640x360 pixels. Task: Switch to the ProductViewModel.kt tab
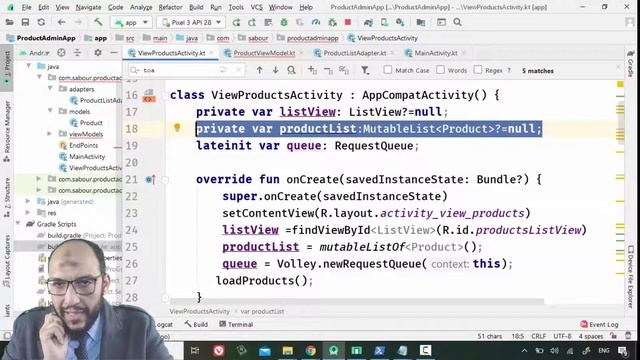(x=264, y=53)
